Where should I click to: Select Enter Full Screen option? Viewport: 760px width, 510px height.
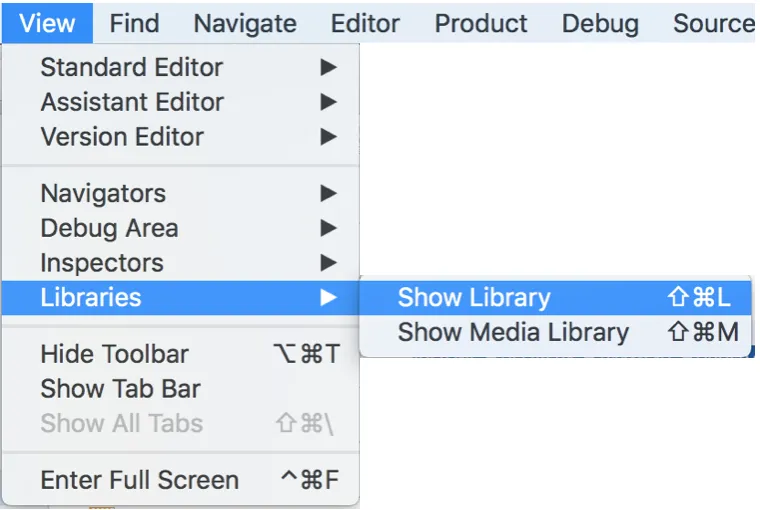coord(139,480)
